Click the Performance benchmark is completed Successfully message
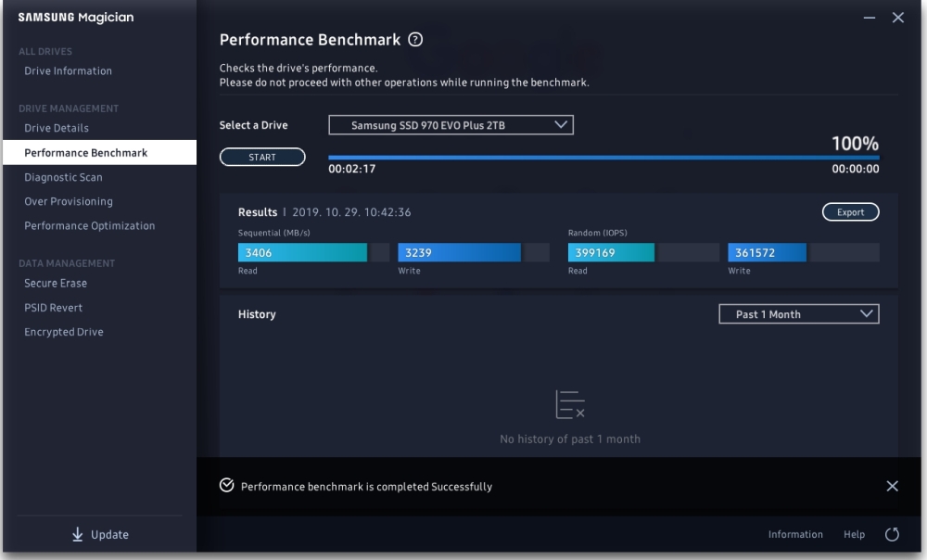The height and width of the screenshot is (560, 927). [x=366, y=486]
